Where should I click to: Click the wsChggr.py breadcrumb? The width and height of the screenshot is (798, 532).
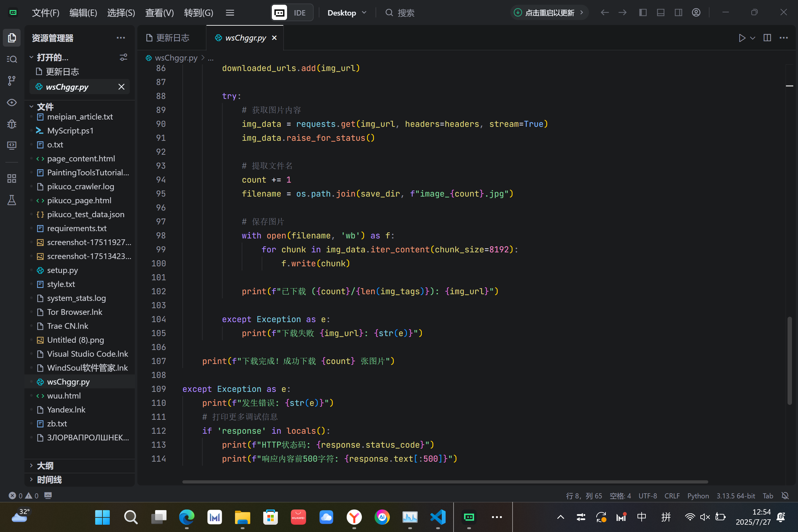click(176, 58)
